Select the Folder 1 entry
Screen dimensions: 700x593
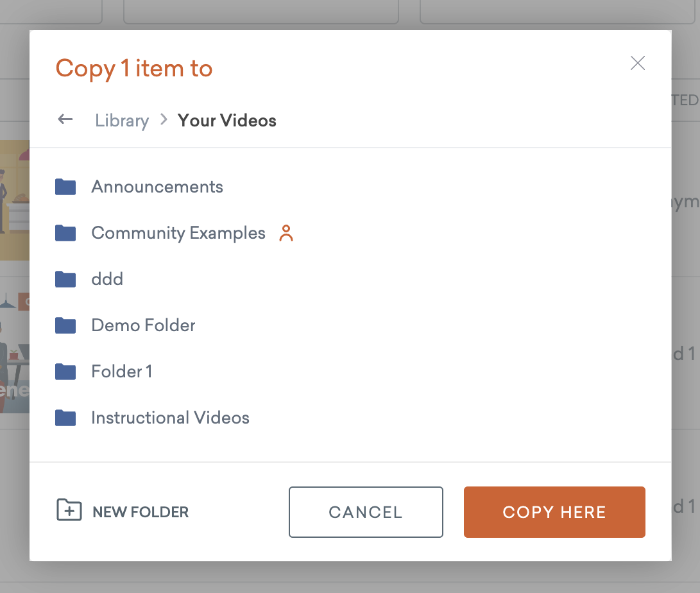[122, 372]
